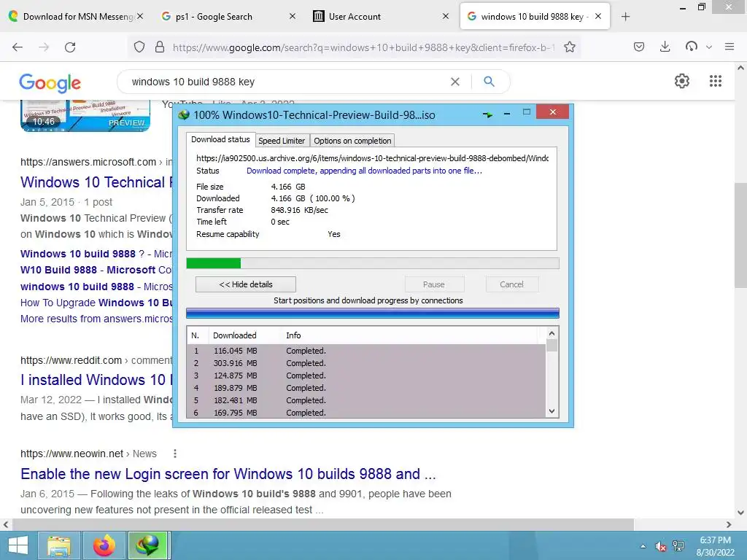Go back to previous page in Firefox
This screenshot has height=560, width=747.
click(x=18, y=47)
